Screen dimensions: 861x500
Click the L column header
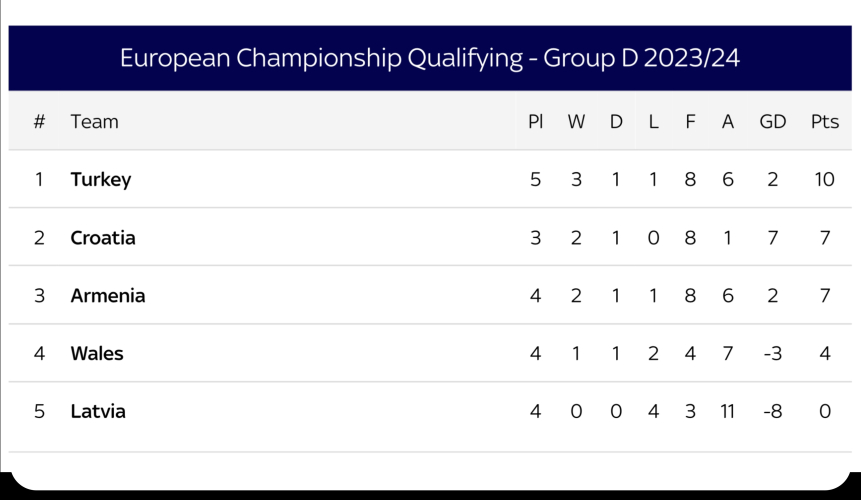point(653,122)
